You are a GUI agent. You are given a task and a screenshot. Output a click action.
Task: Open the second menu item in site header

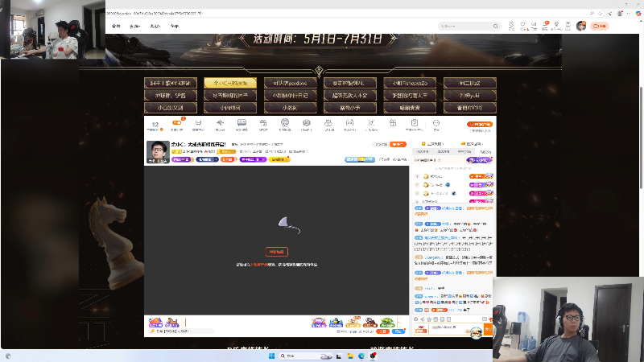(134, 27)
